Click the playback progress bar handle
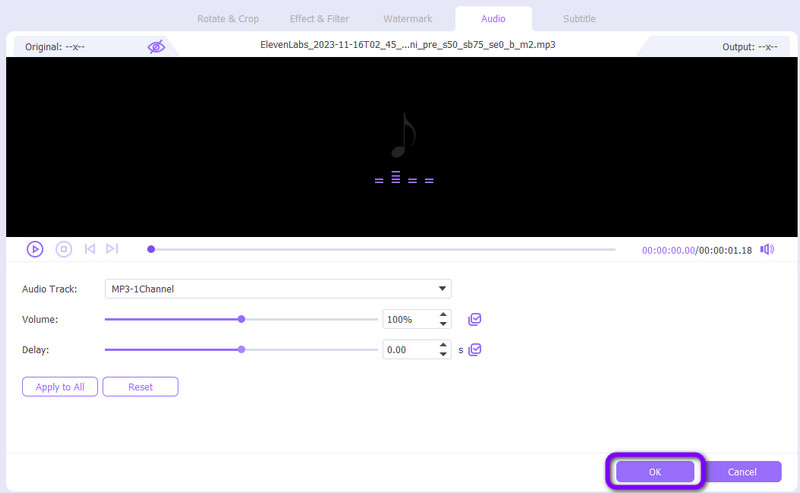This screenshot has width=800, height=493. point(151,249)
